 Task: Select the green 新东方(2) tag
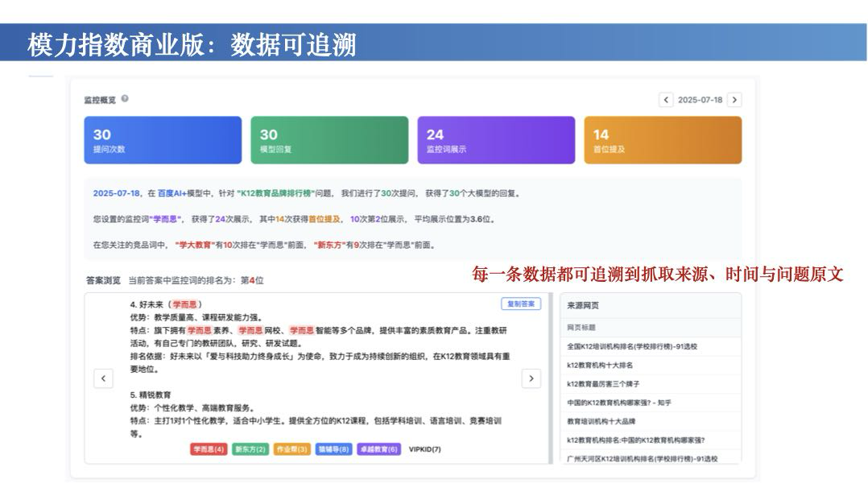250,449
